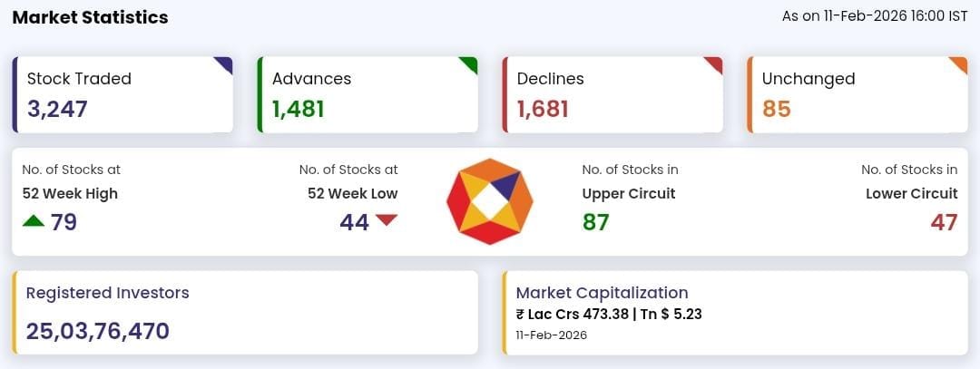Click the green 52 Week High up arrow
The width and height of the screenshot is (980, 369).
pos(34,220)
